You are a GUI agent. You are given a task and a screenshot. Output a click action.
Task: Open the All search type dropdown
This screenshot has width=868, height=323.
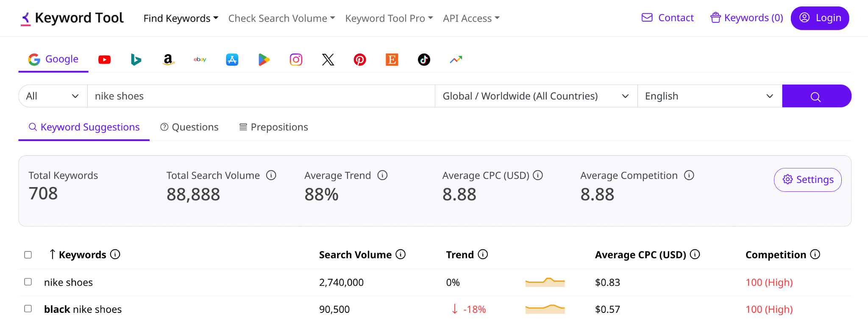(x=53, y=96)
